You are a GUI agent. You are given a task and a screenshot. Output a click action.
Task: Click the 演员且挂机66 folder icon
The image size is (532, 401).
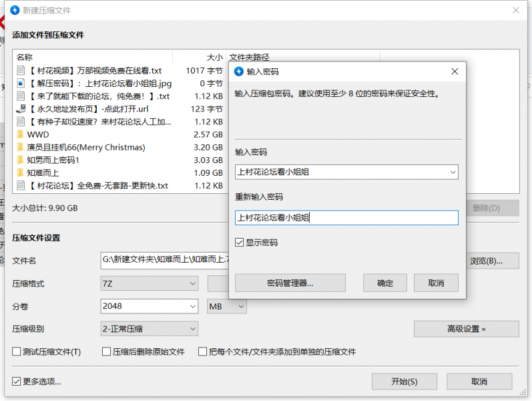click(20, 147)
